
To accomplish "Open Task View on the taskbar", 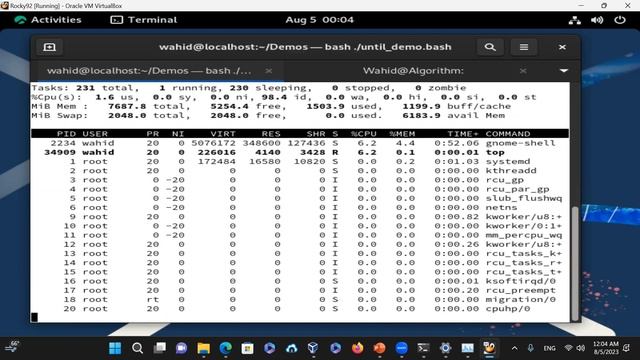I will (x=160, y=348).
